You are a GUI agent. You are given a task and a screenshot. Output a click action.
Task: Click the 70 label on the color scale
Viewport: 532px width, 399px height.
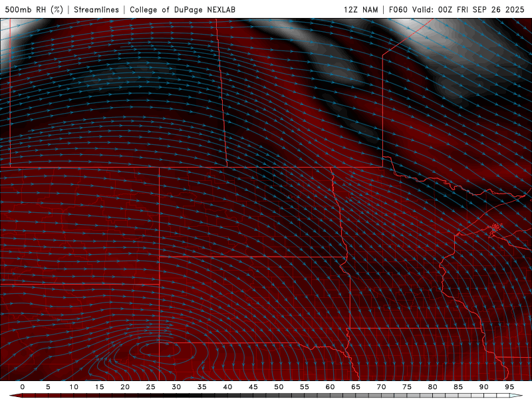click(x=381, y=387)
